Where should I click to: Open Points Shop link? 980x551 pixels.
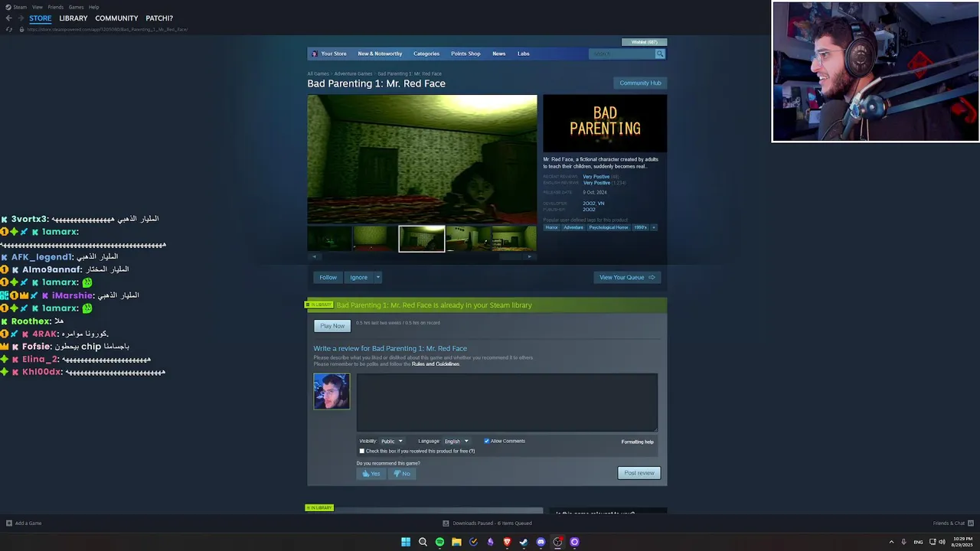click(x=465, y=54)
